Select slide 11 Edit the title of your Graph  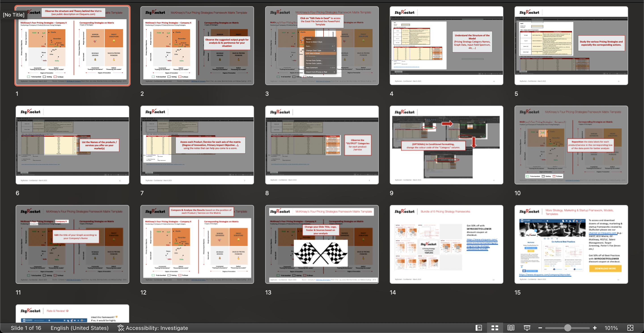[72, 244]
